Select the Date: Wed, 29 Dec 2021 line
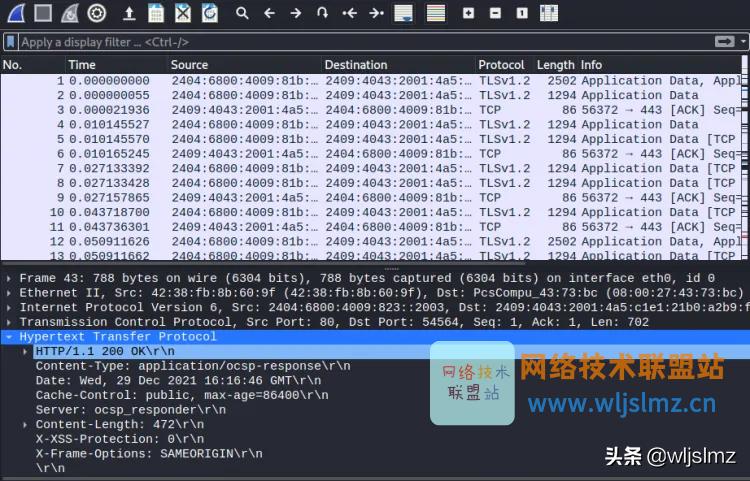This screenshot has width=750, height=481. point(178,381)
